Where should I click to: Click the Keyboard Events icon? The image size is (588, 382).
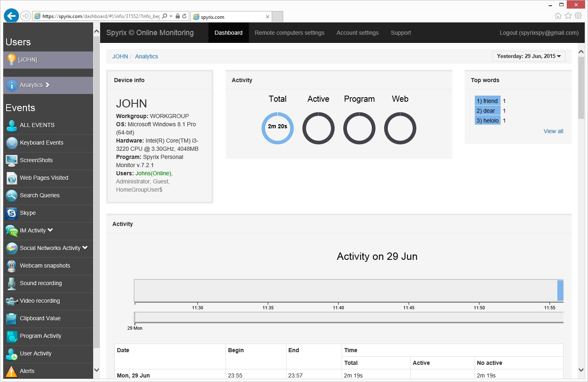tap(11, 143)
